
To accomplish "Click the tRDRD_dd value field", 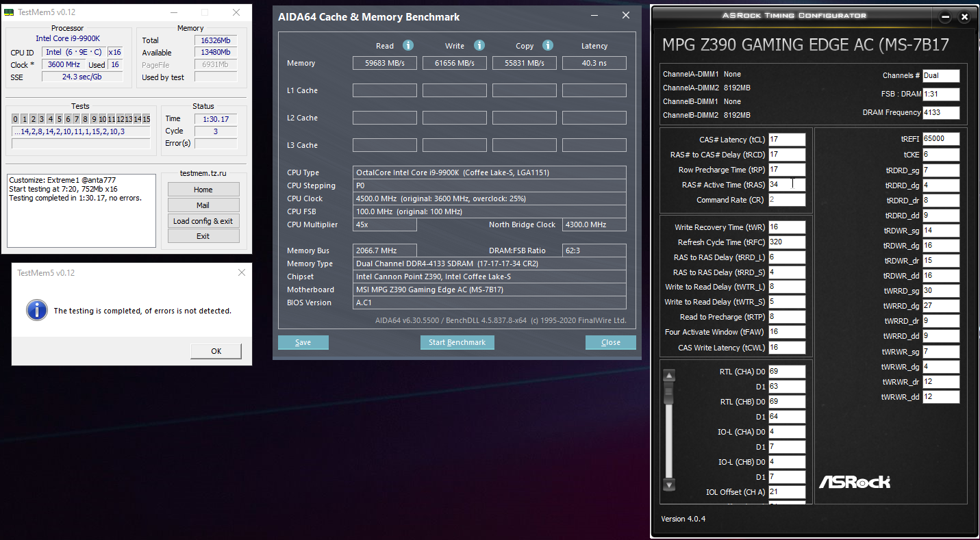I will point(941,216).
